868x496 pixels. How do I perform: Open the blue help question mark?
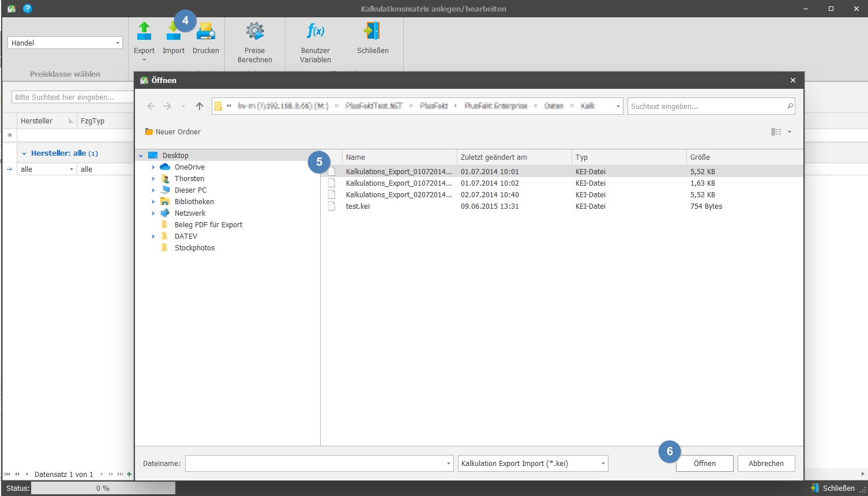[27, 9]
